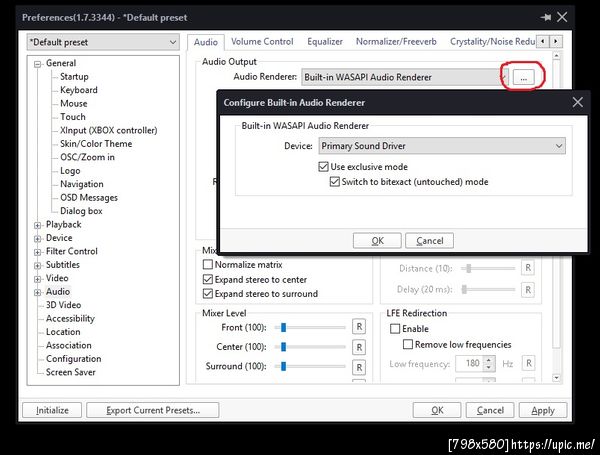The width and height of the screenshot is (600, 455).
Task: Collapse the General tree node
Action: click(38, 64)
